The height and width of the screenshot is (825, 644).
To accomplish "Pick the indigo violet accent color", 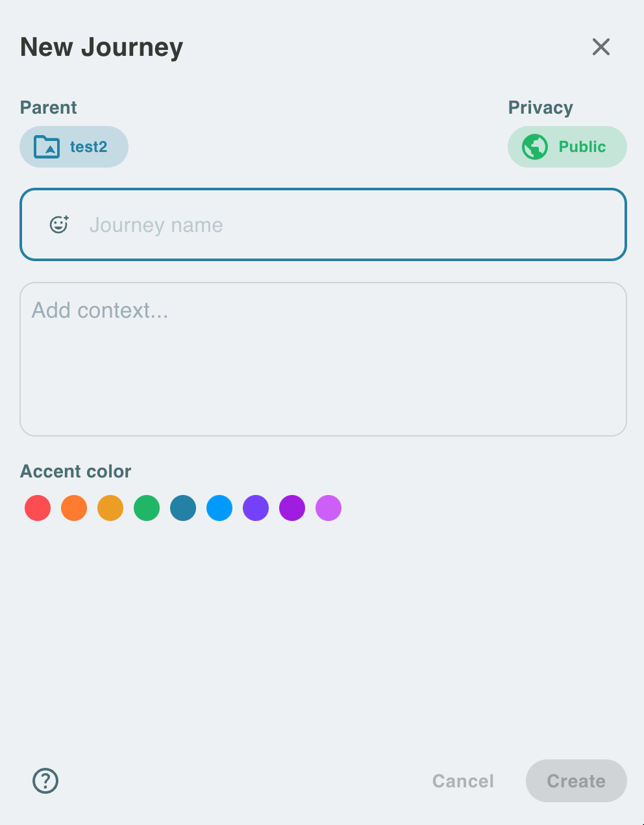I will [x=256, y=508].
